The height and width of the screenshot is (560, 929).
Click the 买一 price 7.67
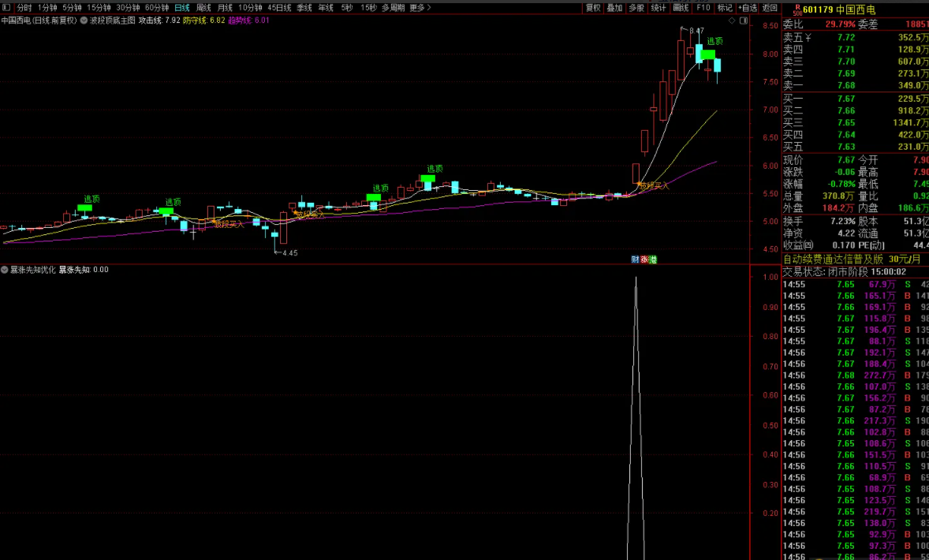pyautogui.click(x=846, y=99)
